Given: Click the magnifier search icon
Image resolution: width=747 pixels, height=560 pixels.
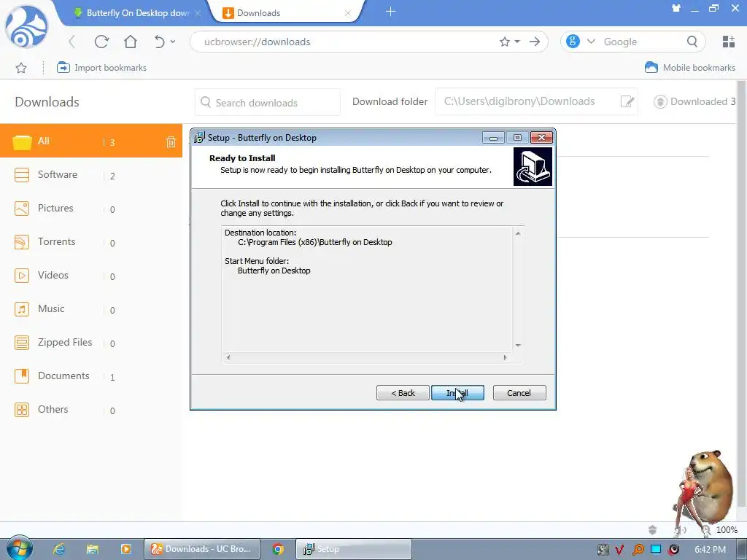Looking at the screenshot, I should point(692,42).
